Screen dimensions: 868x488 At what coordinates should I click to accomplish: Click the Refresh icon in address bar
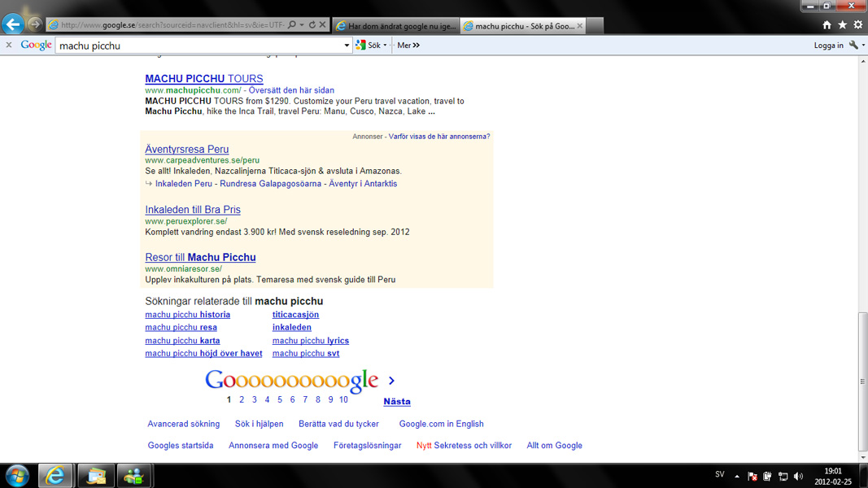coord(312,25)
